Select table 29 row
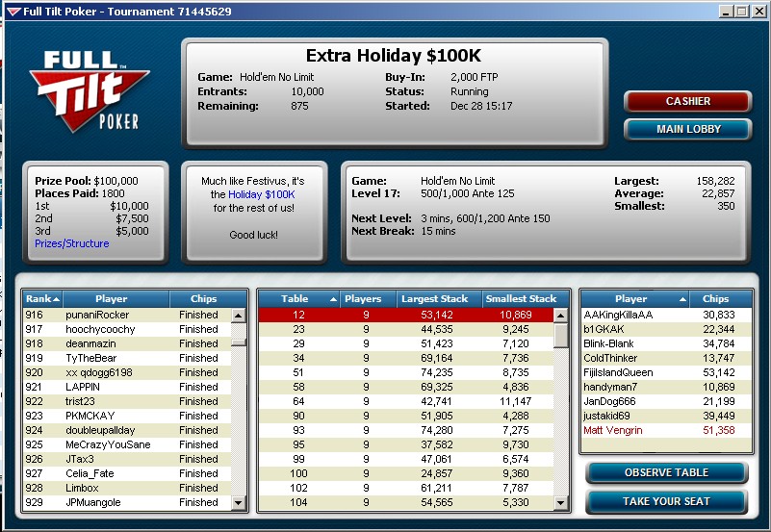 pyautogui.click(x=406, y=343)
